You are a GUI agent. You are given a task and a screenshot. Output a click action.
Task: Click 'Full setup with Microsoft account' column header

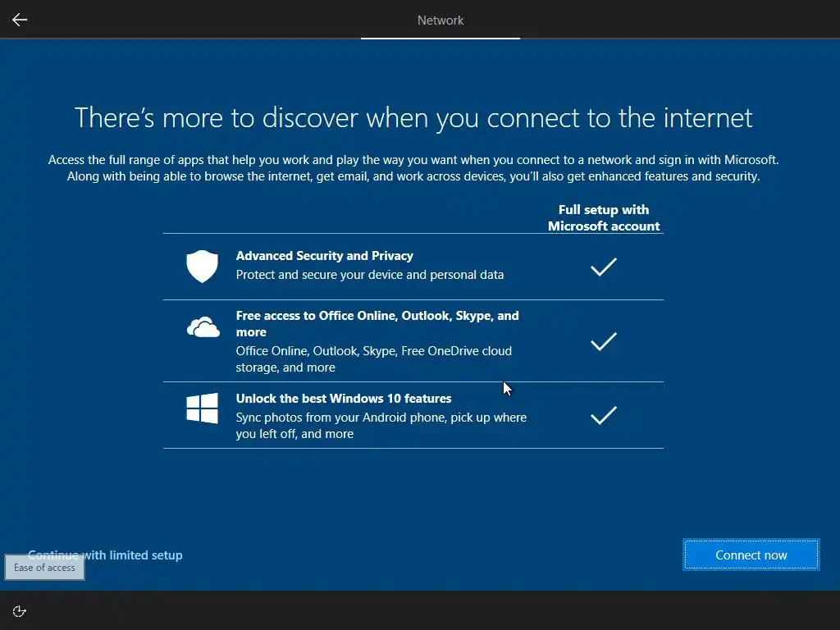[x=604, y=217]
